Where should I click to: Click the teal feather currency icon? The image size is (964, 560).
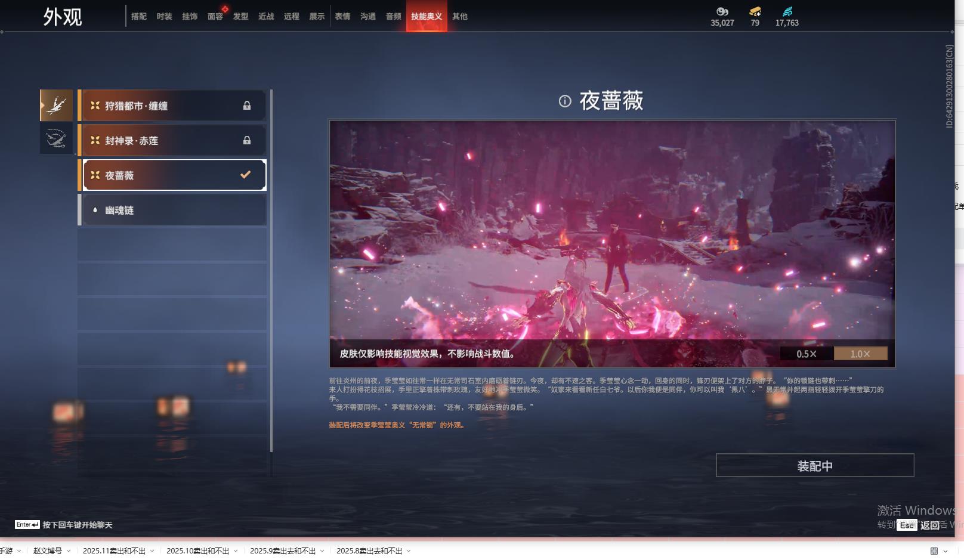tap(787, 11)
